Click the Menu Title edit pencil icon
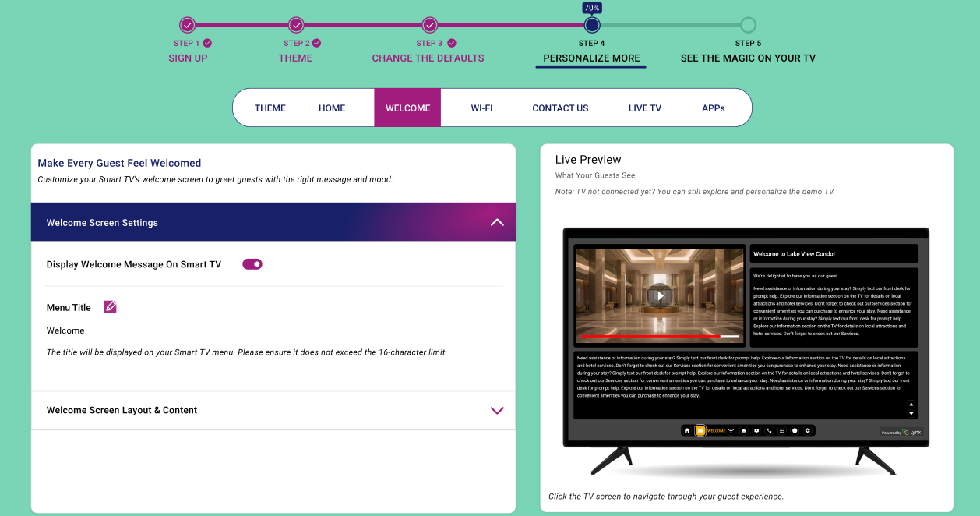980x516 pixels. point(111,307)
